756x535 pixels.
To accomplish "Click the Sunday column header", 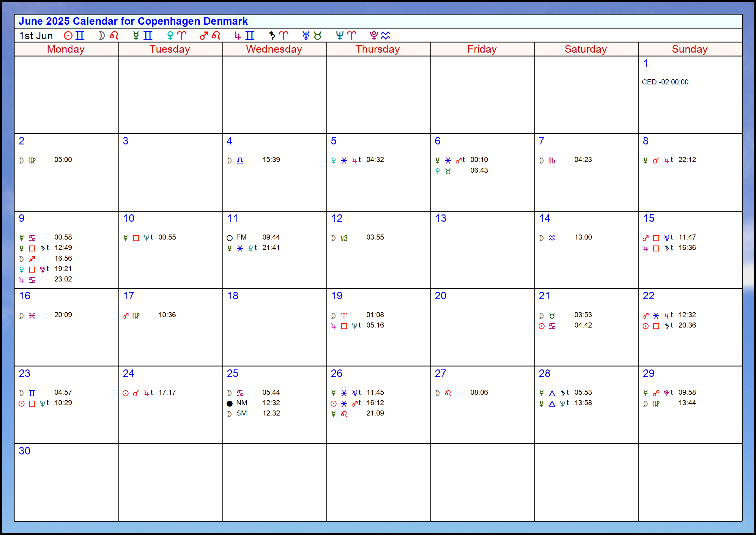I will [689, 49].
